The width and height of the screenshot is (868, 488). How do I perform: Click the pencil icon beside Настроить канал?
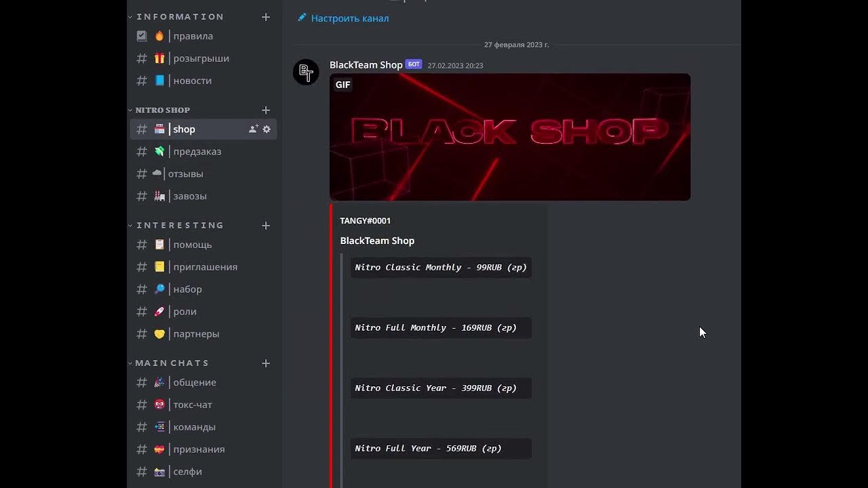pos(302,18)
